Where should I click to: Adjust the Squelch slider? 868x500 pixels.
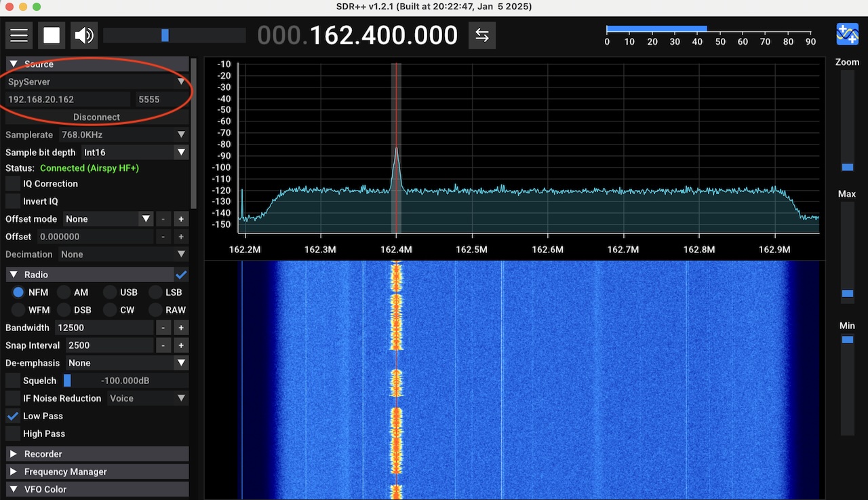coord(68,380)
